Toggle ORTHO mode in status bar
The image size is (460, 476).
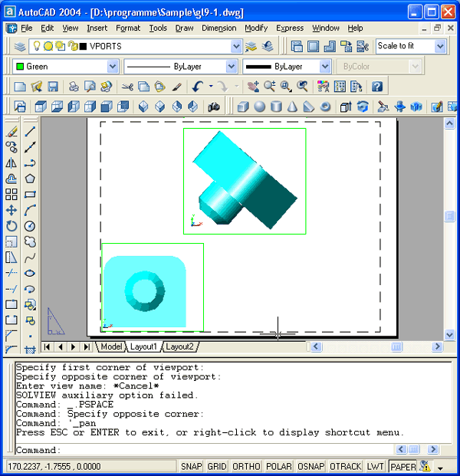click(x=245, y=466)
